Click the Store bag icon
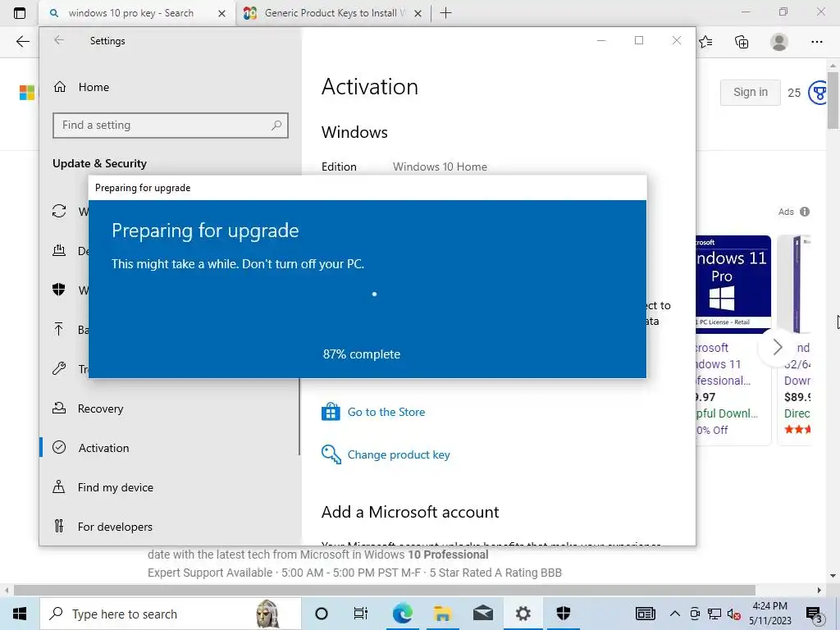The height and width of the screenshot is (630, 840). 331,412
